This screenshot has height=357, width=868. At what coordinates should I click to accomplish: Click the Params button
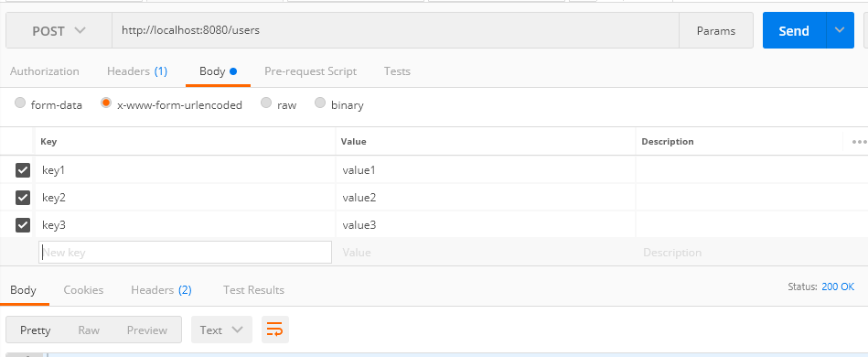point(716,30)
